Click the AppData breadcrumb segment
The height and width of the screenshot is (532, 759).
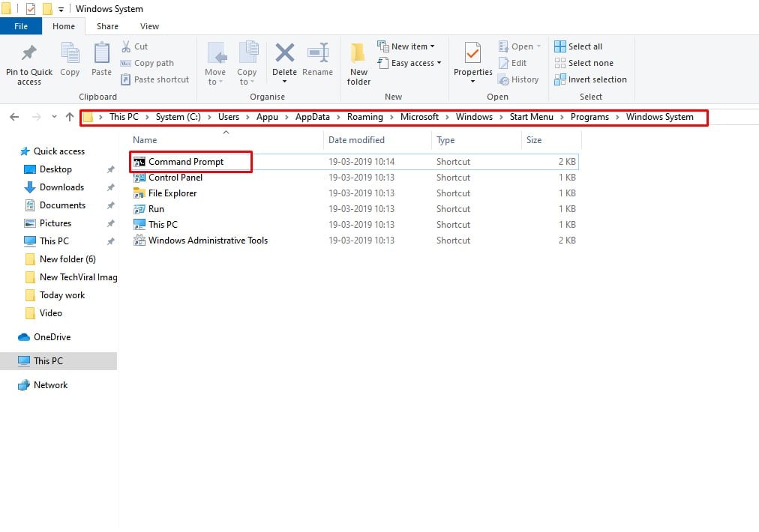pos(313,117)
